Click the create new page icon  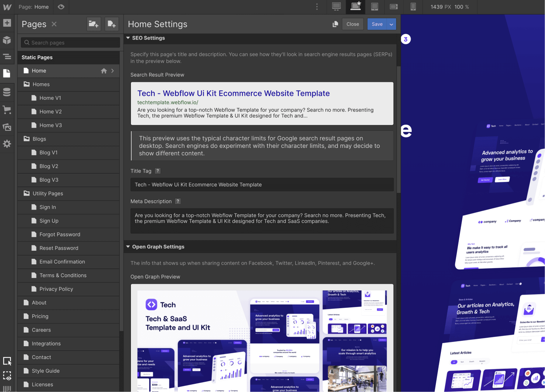click(111, 24)
